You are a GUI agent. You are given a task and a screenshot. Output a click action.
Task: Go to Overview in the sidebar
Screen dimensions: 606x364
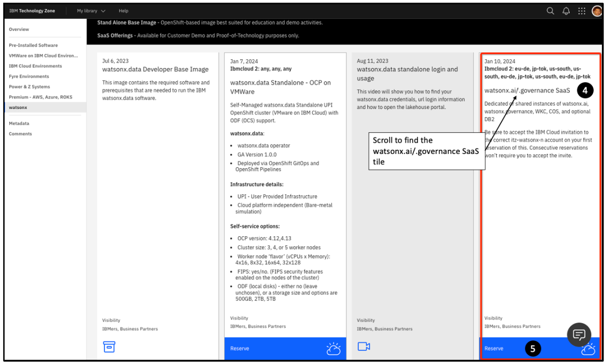[19, 29]
